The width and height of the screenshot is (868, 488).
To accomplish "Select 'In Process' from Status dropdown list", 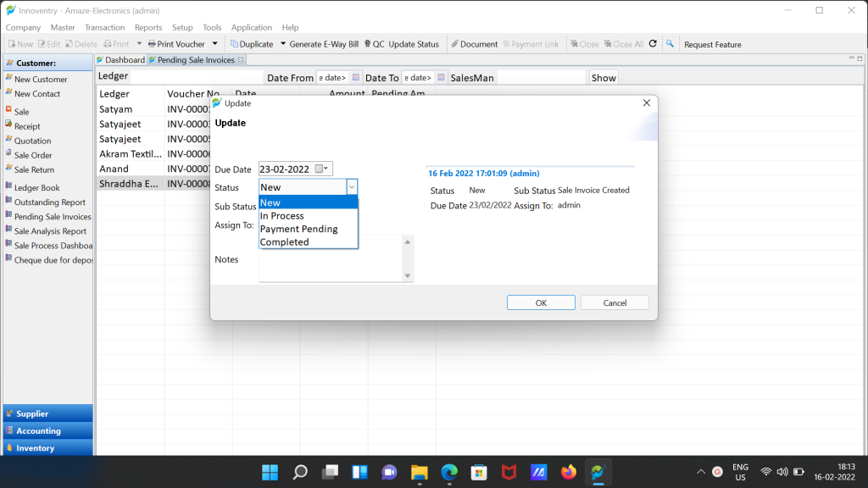I will tap(308, 216).
